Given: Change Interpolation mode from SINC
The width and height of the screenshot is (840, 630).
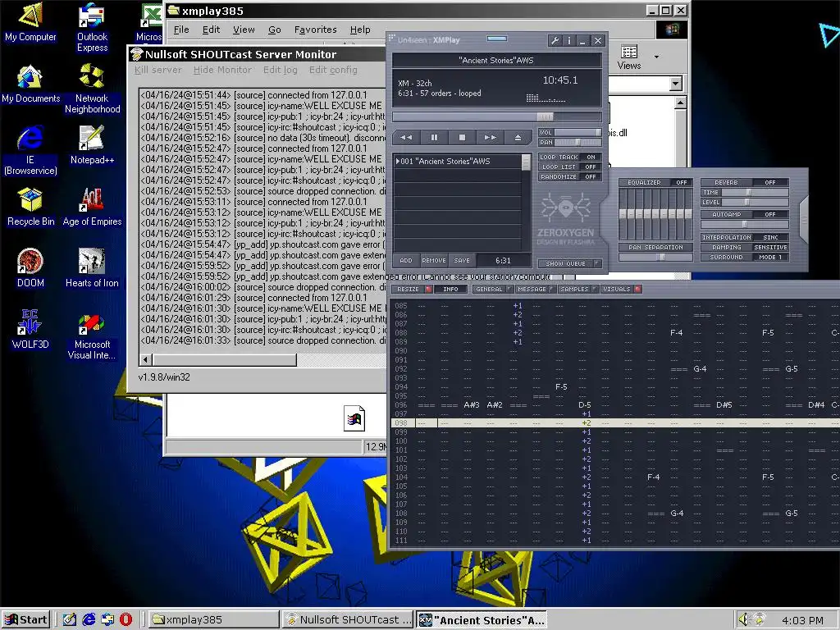Looking at the screenshot, I should [x=745, y=237].
